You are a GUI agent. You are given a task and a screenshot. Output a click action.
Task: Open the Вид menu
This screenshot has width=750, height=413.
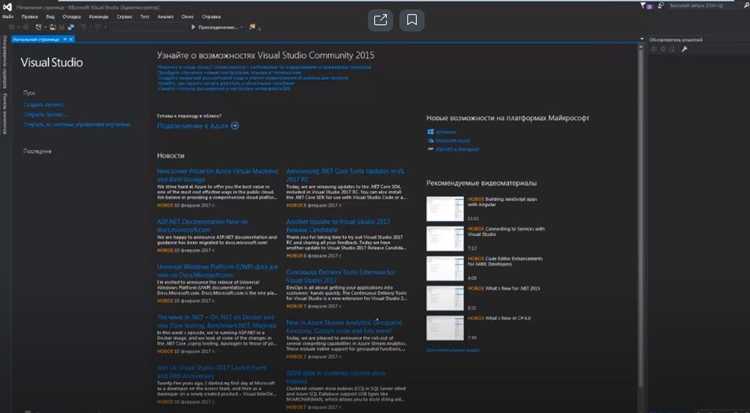pos(50,17)
